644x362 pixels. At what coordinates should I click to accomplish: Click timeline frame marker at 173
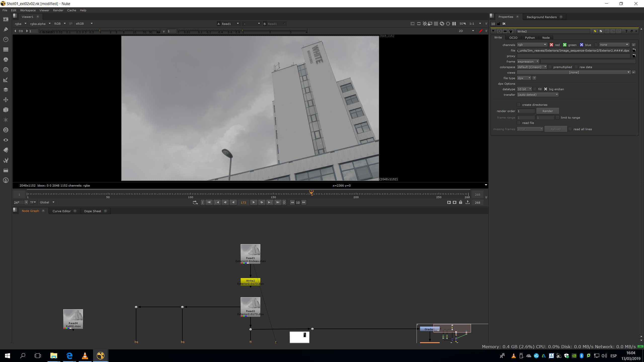point(311,193)
